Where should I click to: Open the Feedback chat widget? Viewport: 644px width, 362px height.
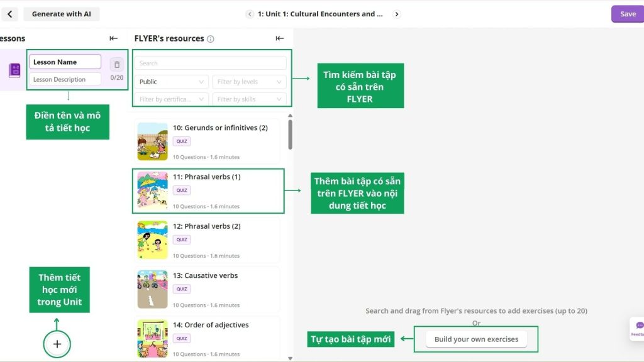tap(638, 329)
